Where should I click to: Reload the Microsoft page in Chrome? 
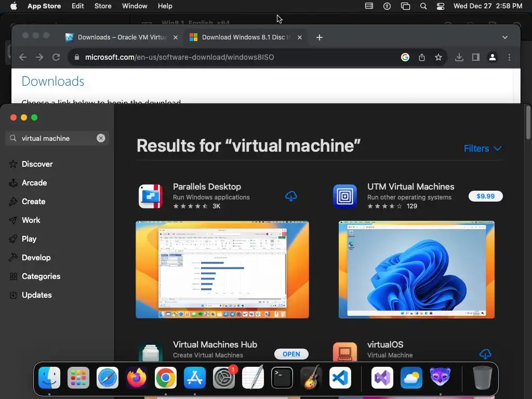point(56,57)
